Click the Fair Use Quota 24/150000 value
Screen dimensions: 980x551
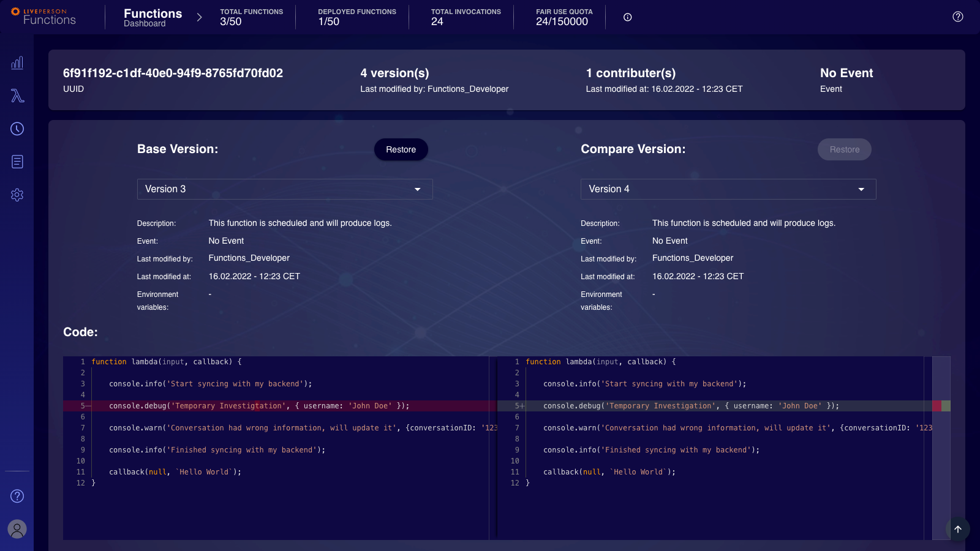point(562,21)
